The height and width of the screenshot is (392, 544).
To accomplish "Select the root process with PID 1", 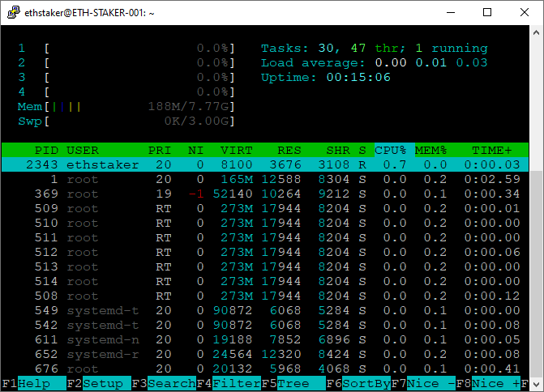I will tap(265, 179).
